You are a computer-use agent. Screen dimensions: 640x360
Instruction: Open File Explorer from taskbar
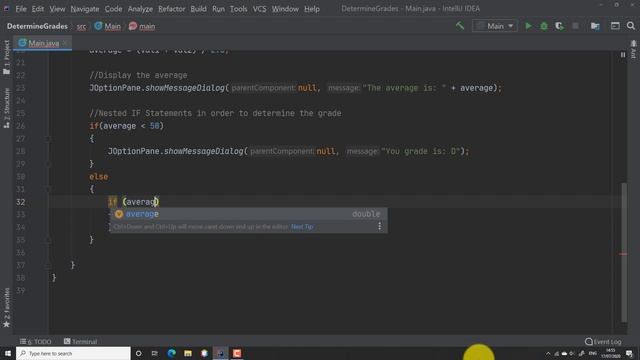tap(188, 353)
